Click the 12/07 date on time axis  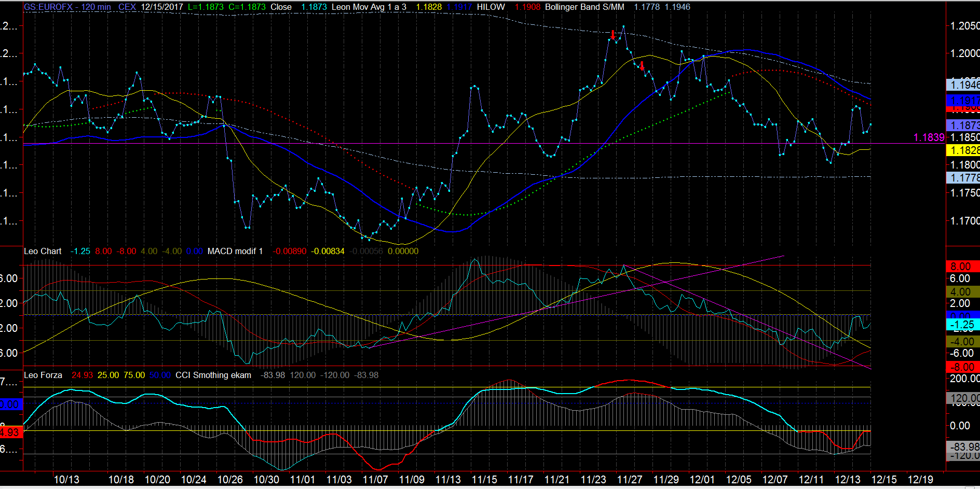(775, 480)
